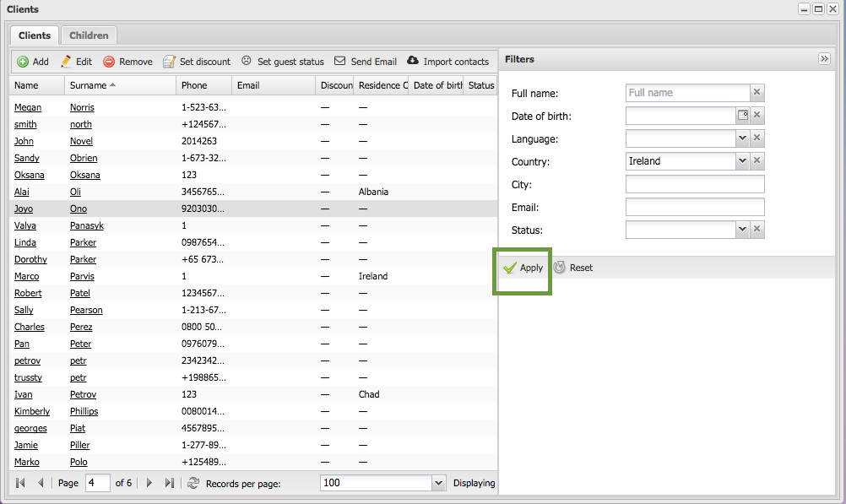Go to the first page of records
Image resolution: width=846 pixels, height=504 pixels.
coord(20,483)
